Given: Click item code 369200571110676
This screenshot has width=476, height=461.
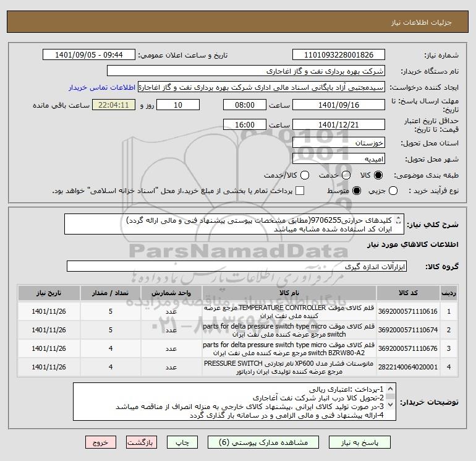Looking at the screenshot, I should click(x=408, y=348).
